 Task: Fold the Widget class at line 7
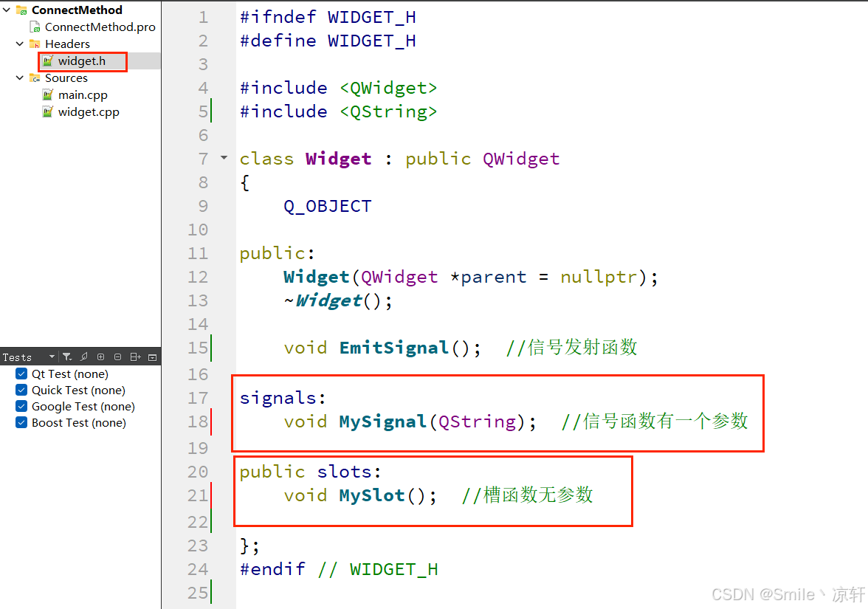click(224, 158)
